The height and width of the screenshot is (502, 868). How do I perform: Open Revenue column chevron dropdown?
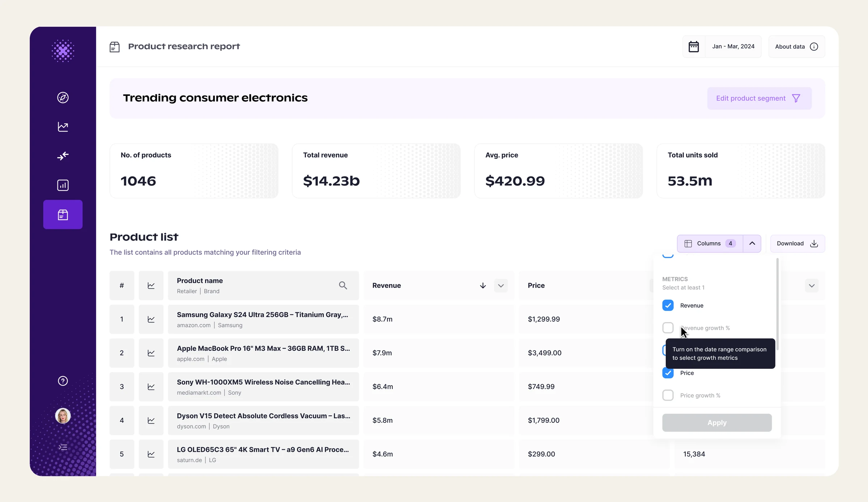(x=501, y=286)
